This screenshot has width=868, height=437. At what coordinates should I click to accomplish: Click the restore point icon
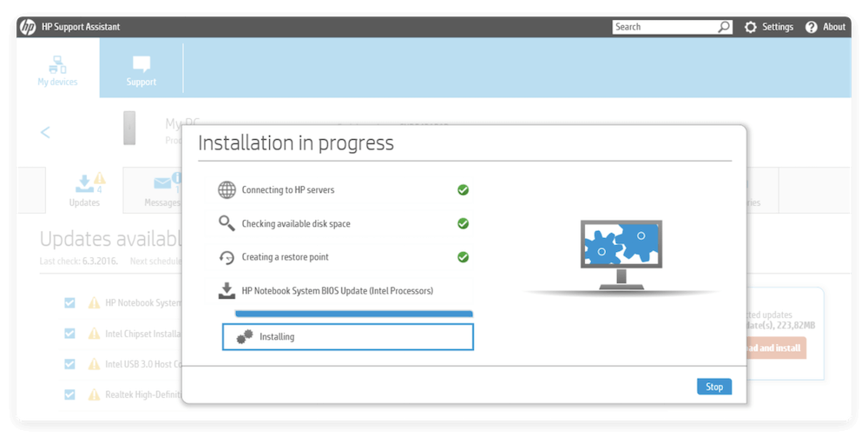pos(227,257)
